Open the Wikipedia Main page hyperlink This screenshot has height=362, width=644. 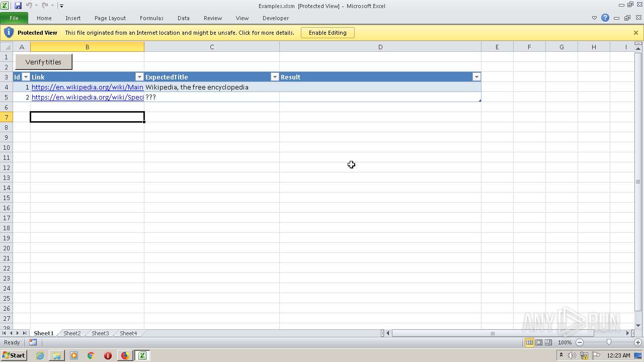point(88,87)
